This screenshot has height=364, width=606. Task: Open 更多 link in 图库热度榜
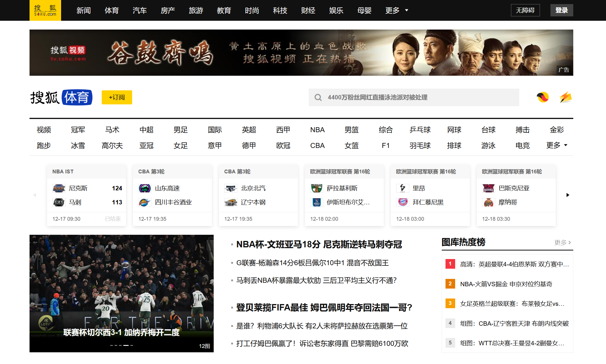(562, 242)
